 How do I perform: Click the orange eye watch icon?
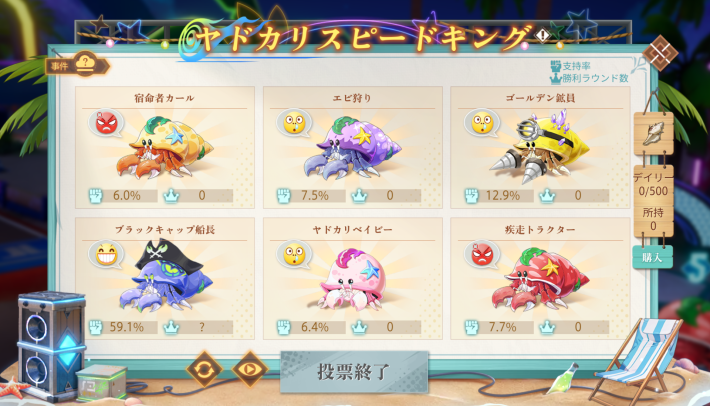[x=249, y=369]
